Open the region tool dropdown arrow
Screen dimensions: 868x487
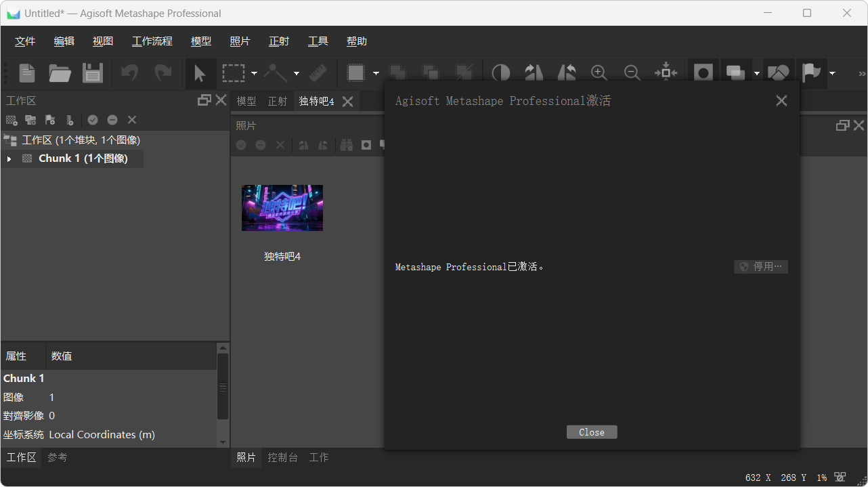pos(376,73)
